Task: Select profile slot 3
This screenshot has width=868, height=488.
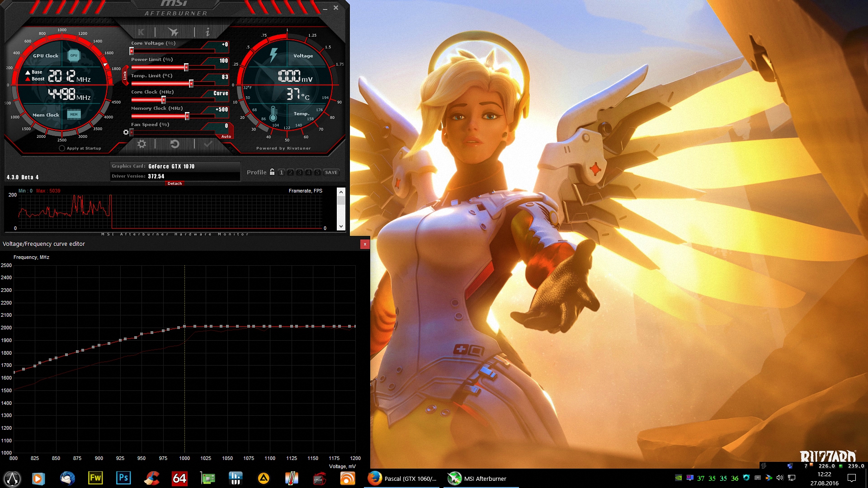Action: click(299, 173)
